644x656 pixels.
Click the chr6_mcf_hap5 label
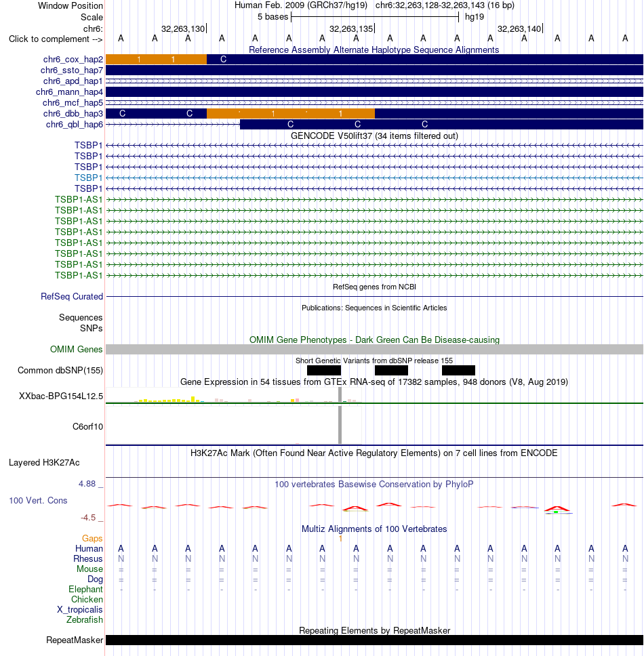[73, 103]
